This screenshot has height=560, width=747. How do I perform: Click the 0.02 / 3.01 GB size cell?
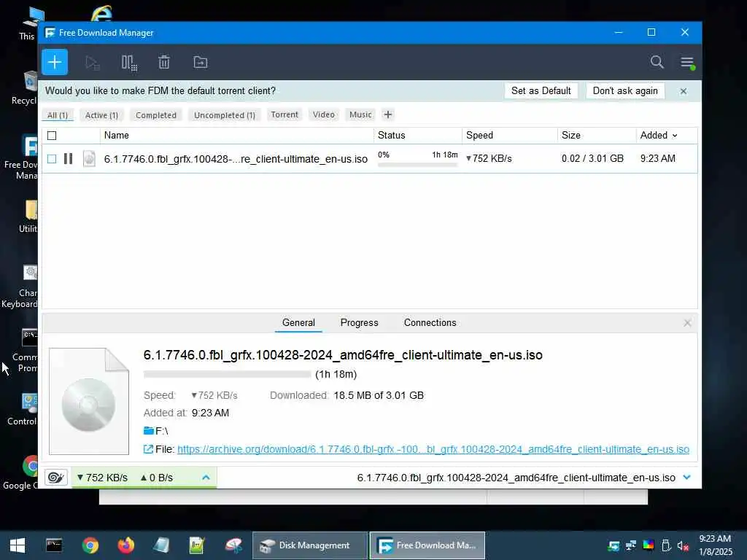pyautogui.click(x=592, y=158)
